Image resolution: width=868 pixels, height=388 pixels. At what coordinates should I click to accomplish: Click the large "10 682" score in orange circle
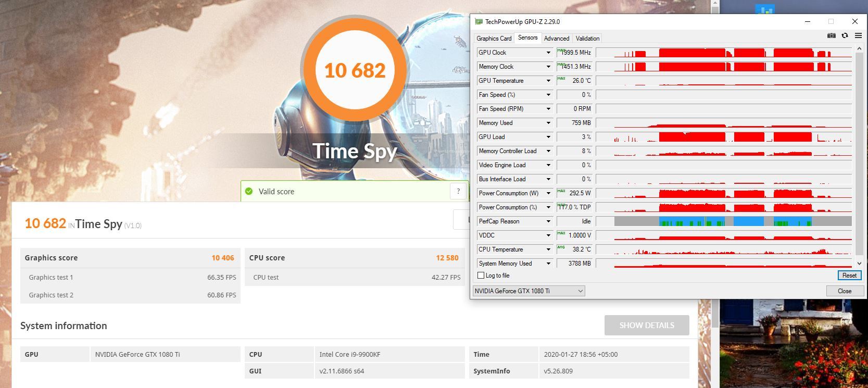355,70
